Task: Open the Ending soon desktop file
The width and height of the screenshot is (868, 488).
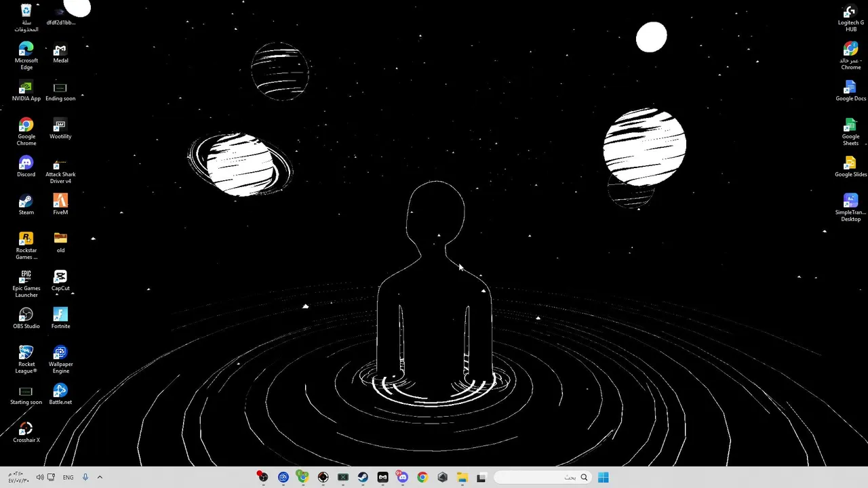Action: pos(60,91)
